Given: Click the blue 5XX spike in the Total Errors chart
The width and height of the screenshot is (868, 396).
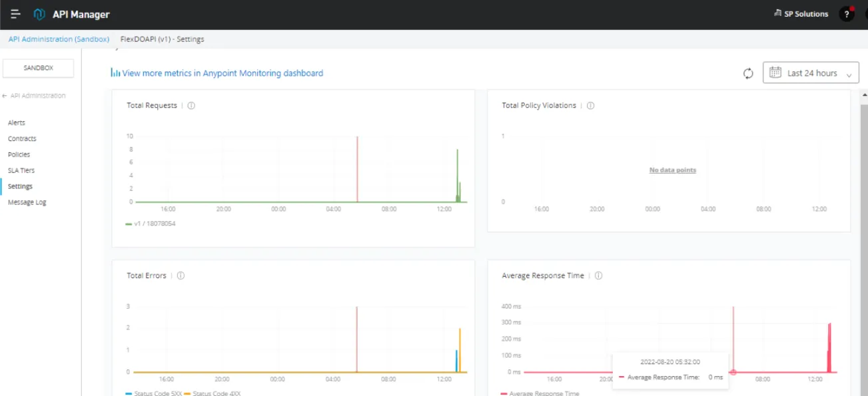Looking at the screenshot, I should 456,361.
